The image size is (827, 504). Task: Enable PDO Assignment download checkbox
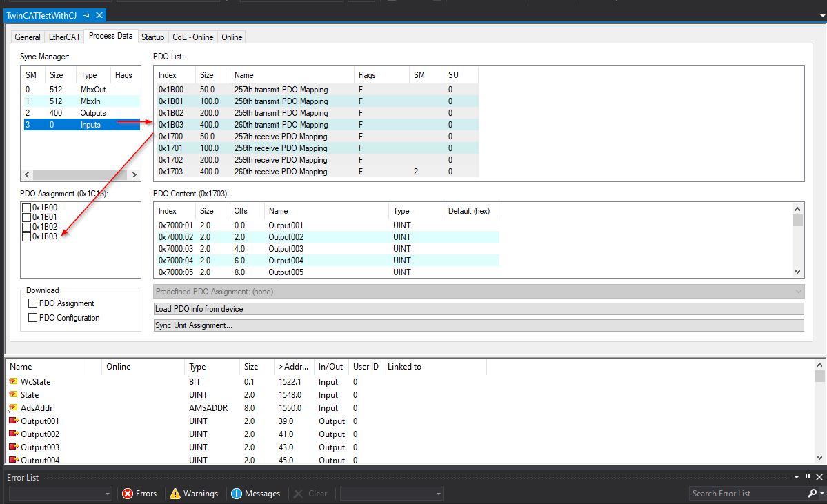pos(32,303)
